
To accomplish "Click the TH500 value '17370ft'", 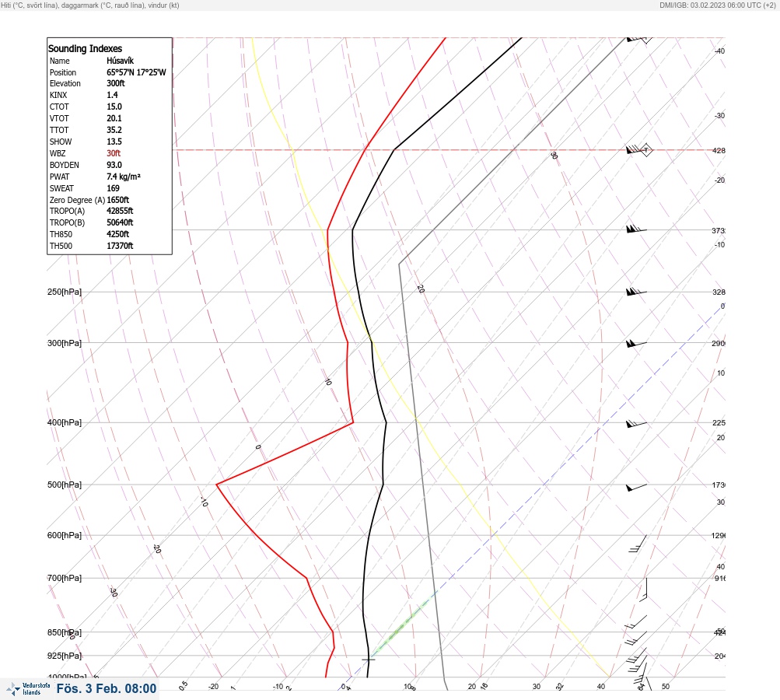I will click(120, 246).
